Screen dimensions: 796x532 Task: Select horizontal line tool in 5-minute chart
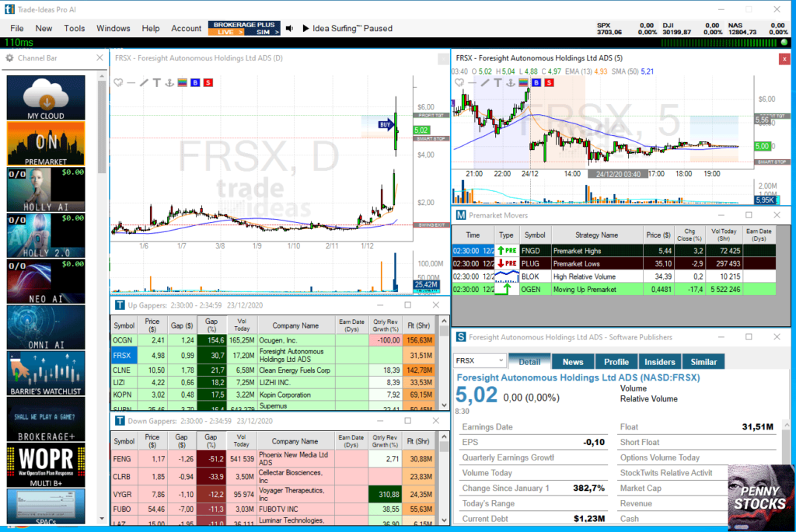point(472,82)
